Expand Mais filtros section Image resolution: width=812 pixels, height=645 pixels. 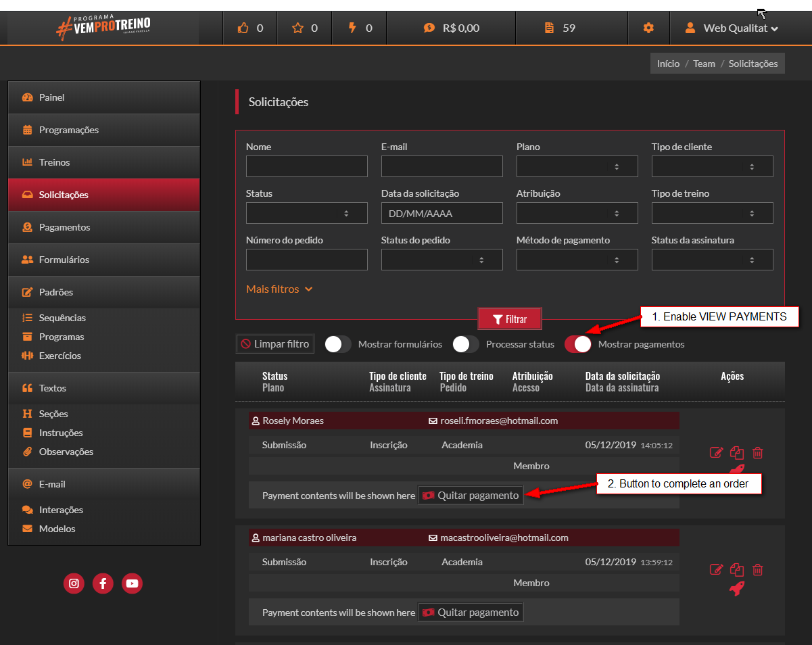coord(279,289)
